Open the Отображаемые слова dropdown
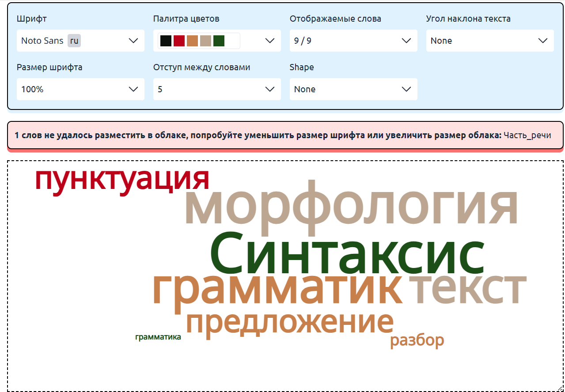Viewport: 565px width, 392px height. pyautogui.click(x=353, y=41)
